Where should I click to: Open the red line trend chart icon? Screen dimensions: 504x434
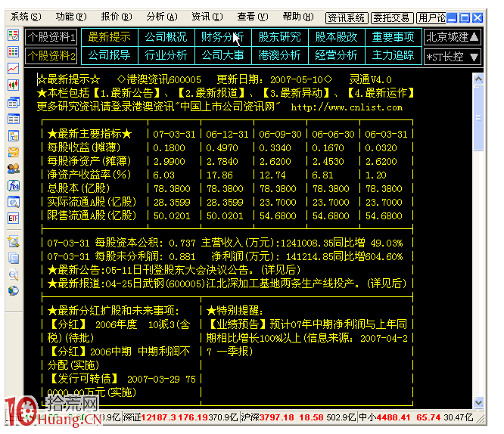pos(13,68)
